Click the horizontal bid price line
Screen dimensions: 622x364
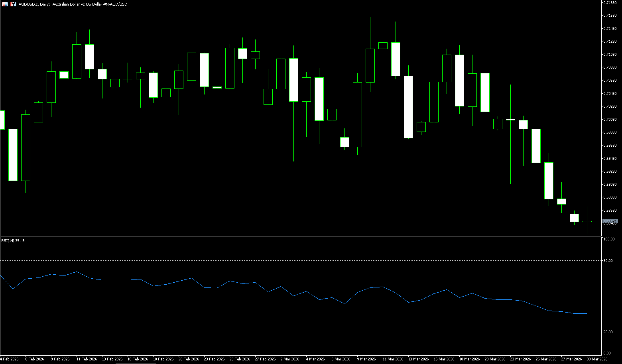point(279,221)
